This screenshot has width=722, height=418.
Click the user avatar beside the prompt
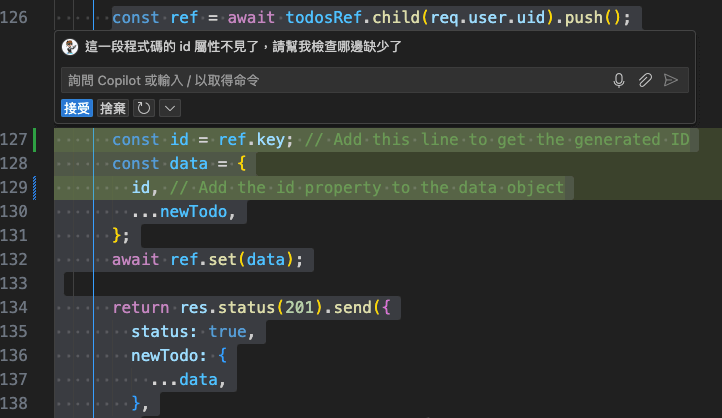[x=70, y=47]
